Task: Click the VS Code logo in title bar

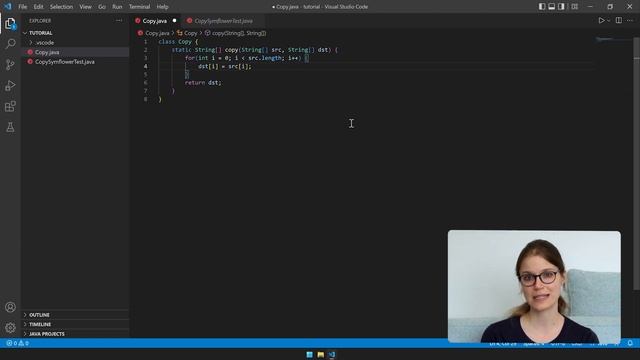Action: coord(8,7)
